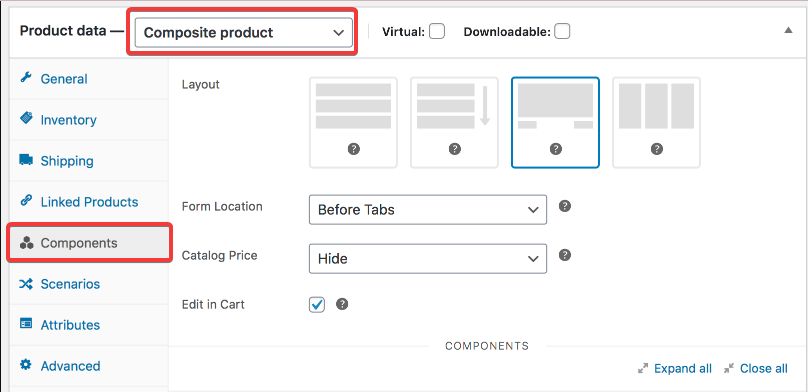Uncheck the Edit in Cart checkbox
This screenshot has width=808, height=392.
click(317, 305)
